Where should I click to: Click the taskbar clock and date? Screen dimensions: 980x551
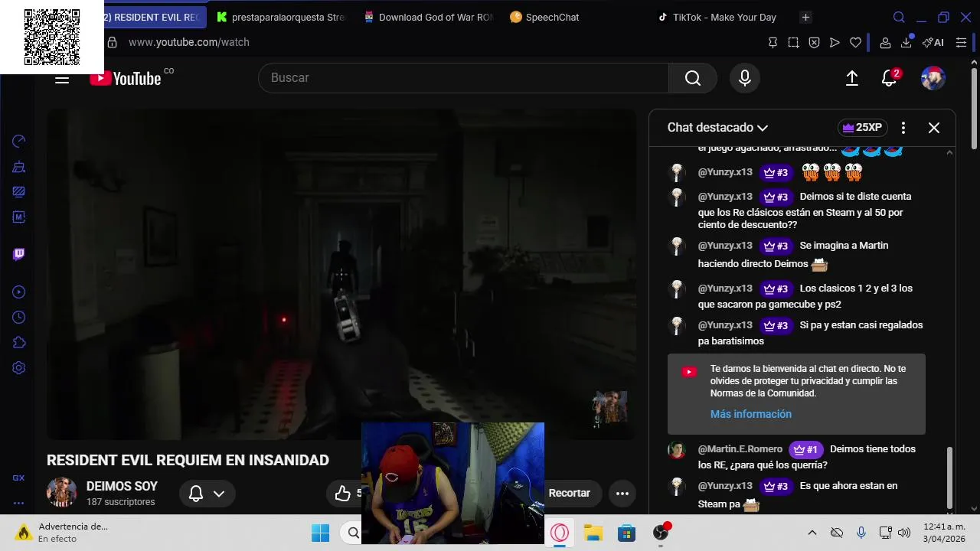pos(944,533)
